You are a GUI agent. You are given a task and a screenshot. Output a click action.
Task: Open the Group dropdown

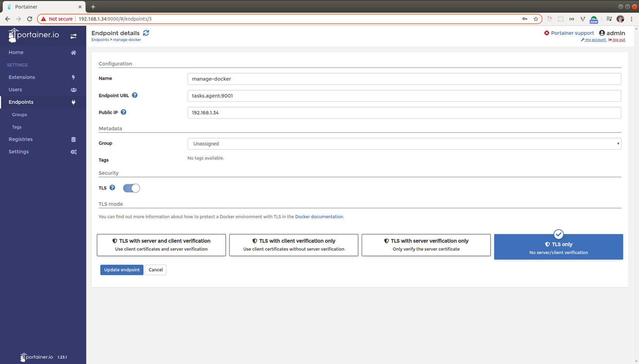click(404, 144)
